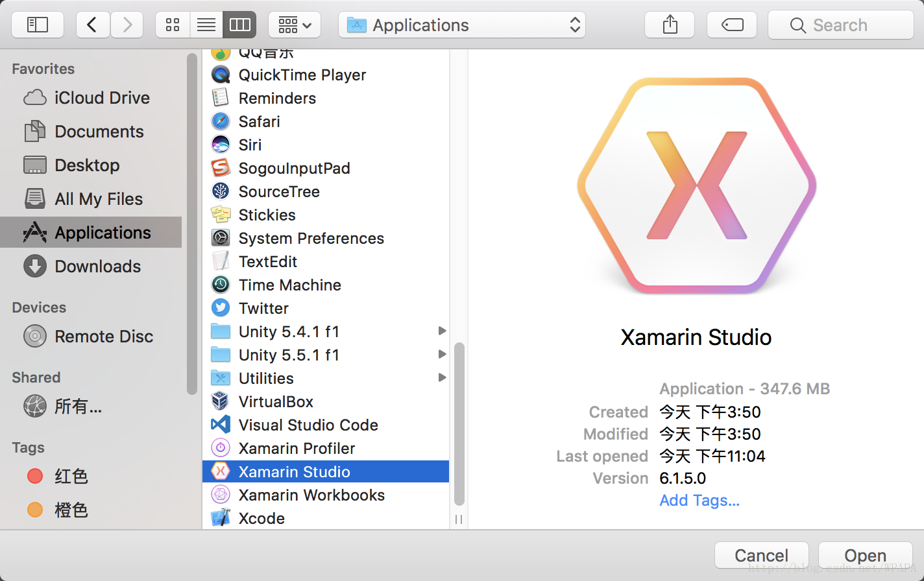Select Documents in the sidebar
The image size is (924, 581).
(91, 132)
